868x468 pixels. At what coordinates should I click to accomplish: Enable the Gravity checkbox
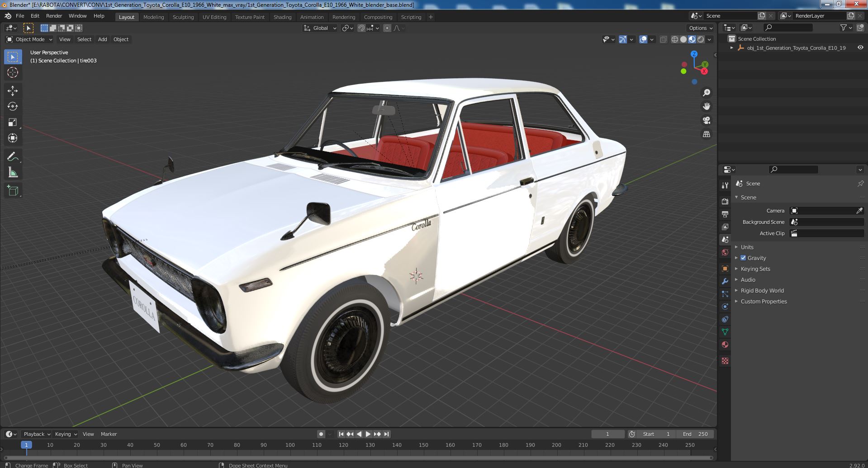tap(743, 258)
